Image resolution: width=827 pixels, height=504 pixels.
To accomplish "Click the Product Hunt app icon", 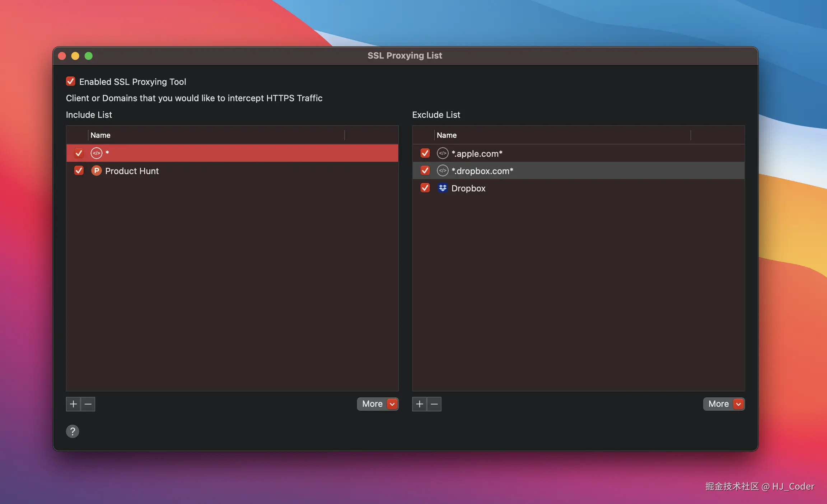I will [x=96, y=171].
